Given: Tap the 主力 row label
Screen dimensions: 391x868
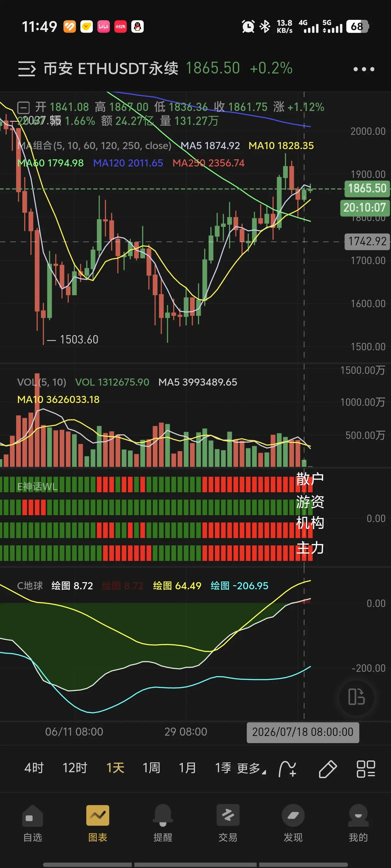Looking at the screenshot, I should click(310, 548).
